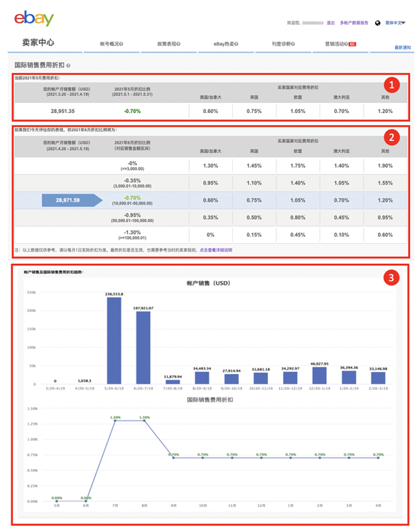Image resolution: width=418 pixels, height=532 pixels.
Task: Click the eBay logo
Action: point(34,19)
